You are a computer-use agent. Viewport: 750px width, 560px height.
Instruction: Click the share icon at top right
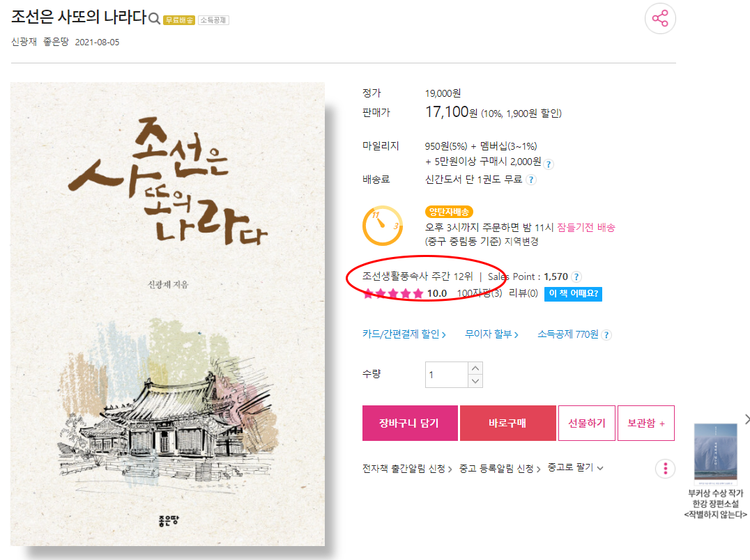(x=660, y=19)
